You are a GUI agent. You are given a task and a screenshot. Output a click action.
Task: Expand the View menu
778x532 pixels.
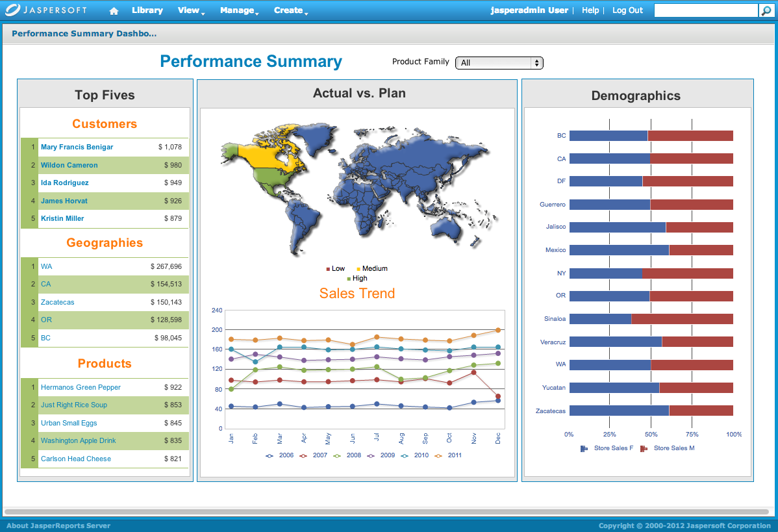tap(191, 10)
